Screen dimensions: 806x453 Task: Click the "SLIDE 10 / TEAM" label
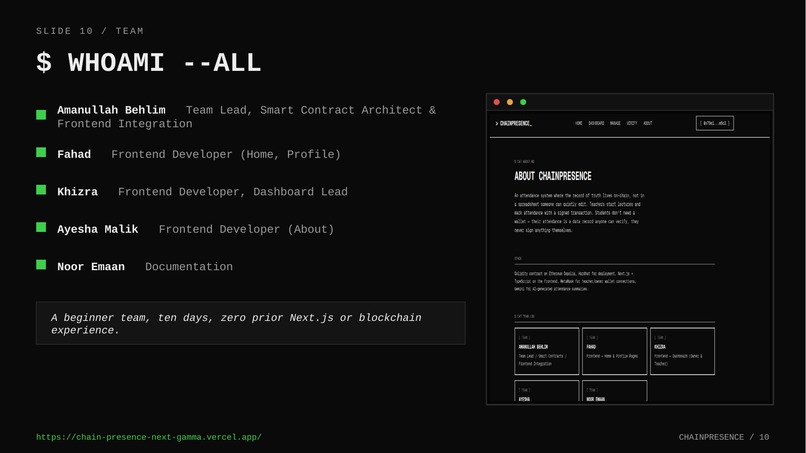90,31
